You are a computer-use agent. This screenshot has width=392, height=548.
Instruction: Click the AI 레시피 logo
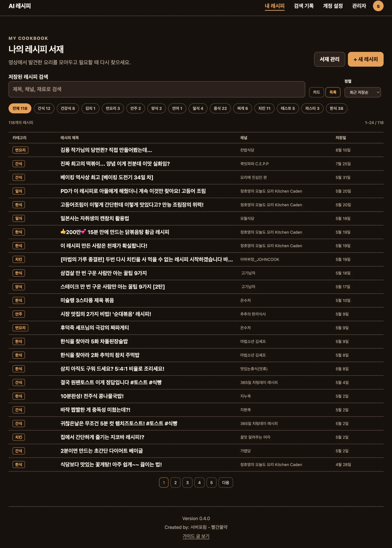(x=20, y=6)
